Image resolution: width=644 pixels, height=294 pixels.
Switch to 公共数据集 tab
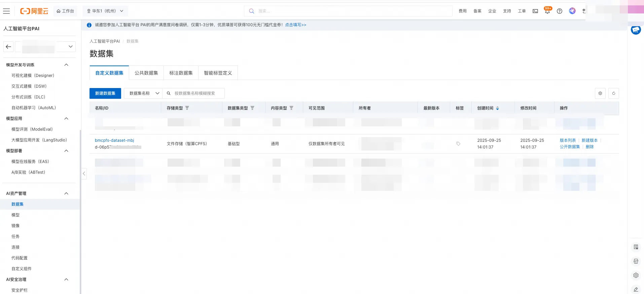pos(146,73)
